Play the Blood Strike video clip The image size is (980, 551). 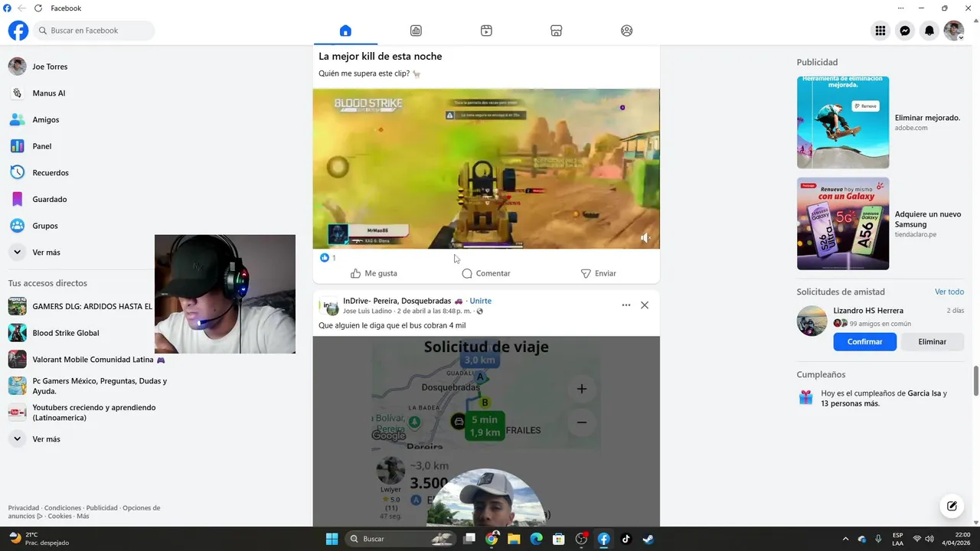pos(486,168)
